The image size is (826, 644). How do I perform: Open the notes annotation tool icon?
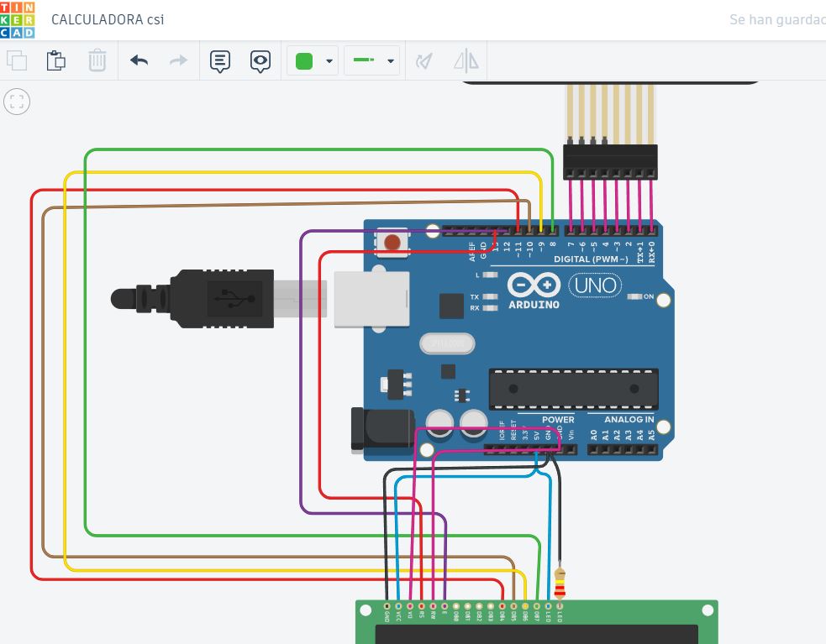[x=219, y=61]
